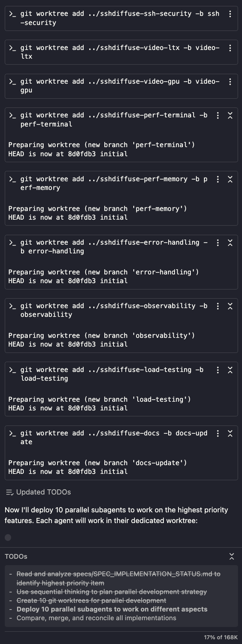Viewport: 242px width, 644px height.
Task: Collapse the perf-memory command output
Action: point(230,179)
